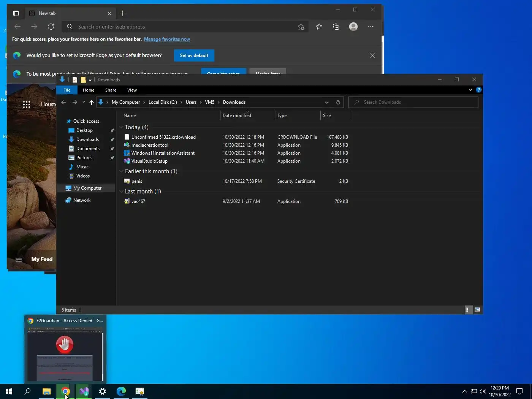Select My Computer in address breadcrumb
Viewport: 532px width, 399px height.
point(126,102)
